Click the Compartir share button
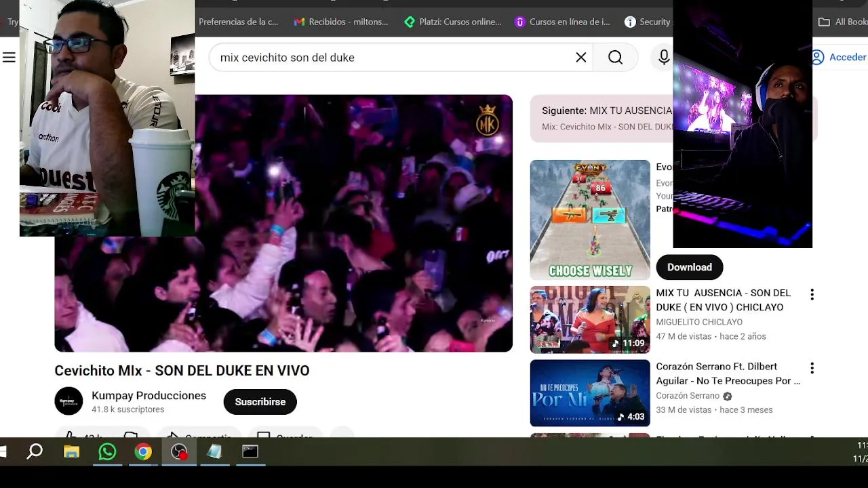Viewport: 868px width, 488px height. (199, 434)
